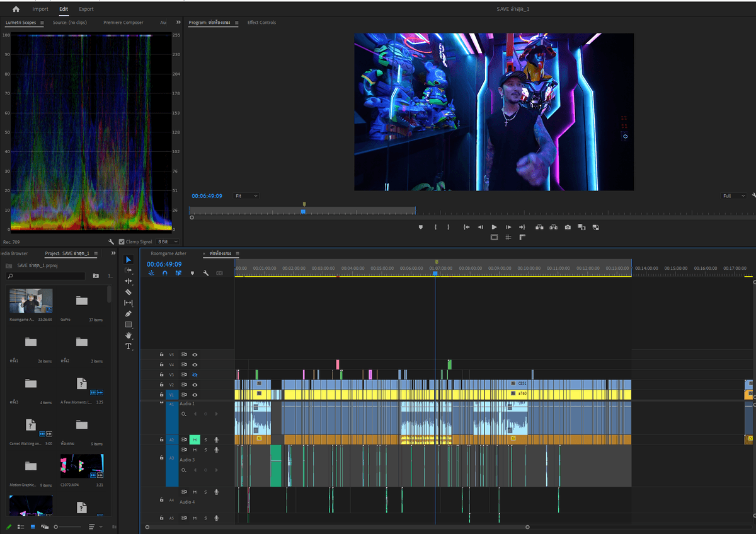Select the Slip tool
756x534 pixels.
pyautogui.click(x=129, y=303)
